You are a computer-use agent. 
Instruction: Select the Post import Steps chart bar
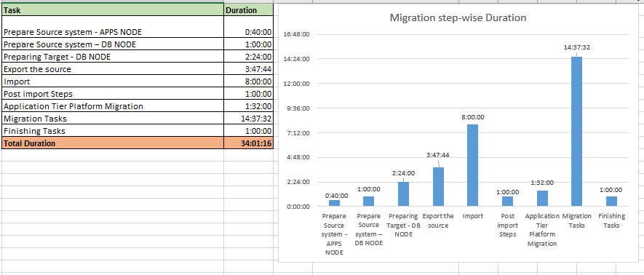508,201
